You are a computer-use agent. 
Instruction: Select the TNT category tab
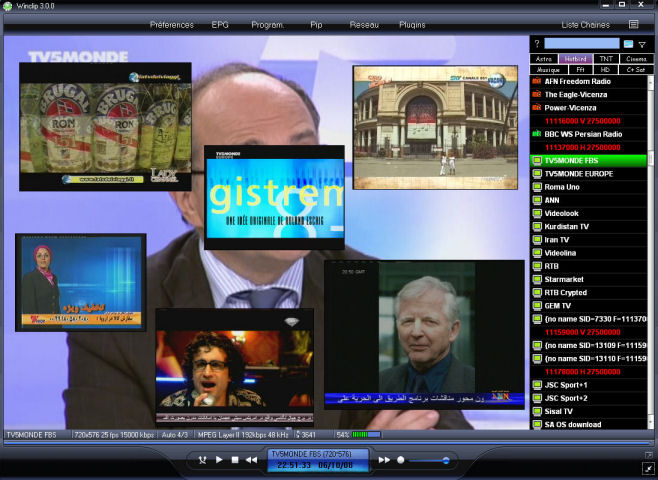(606, 59)
